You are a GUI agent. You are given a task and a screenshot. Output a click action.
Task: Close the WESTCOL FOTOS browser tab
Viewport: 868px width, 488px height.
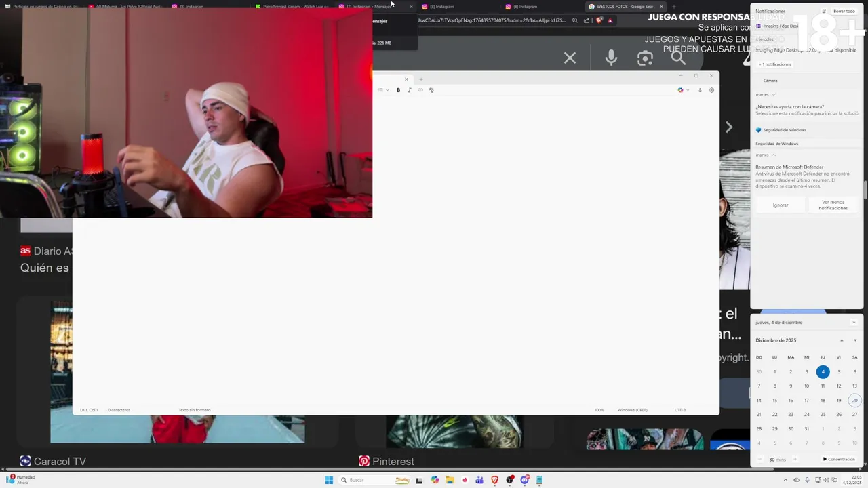(661, 7)
